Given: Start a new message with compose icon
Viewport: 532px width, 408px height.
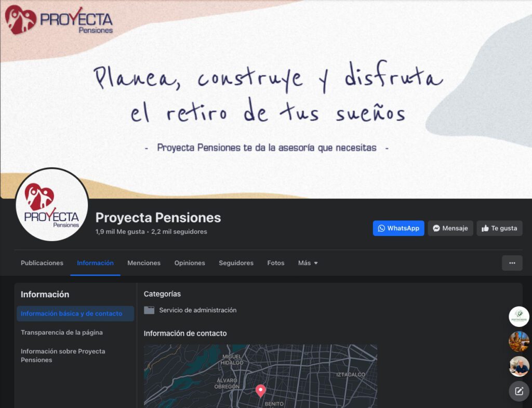Looking at the screenshot, I should click(519, 391).
